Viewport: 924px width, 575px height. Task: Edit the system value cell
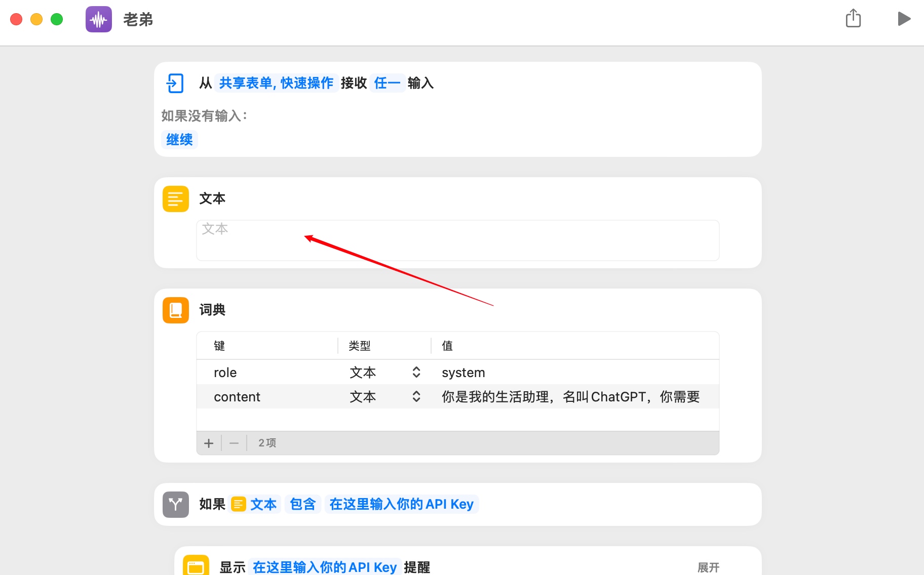[x=463, y=373]
